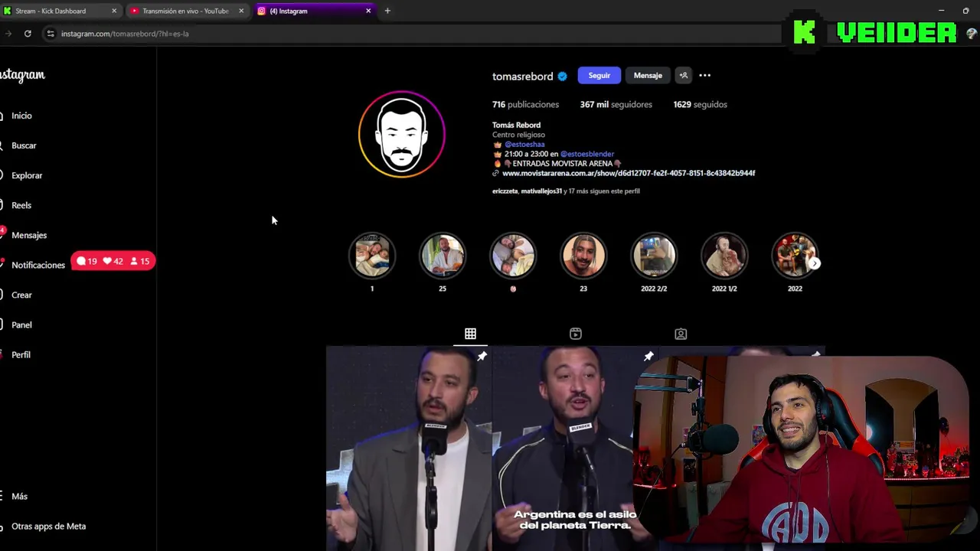
Task: Open the movistararena.com.ar bio link
Action: (x=629, y=173)
